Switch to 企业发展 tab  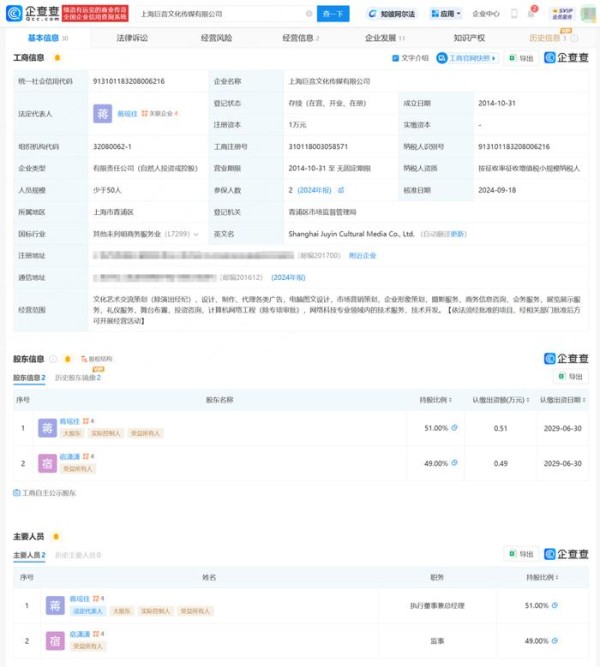385,38
